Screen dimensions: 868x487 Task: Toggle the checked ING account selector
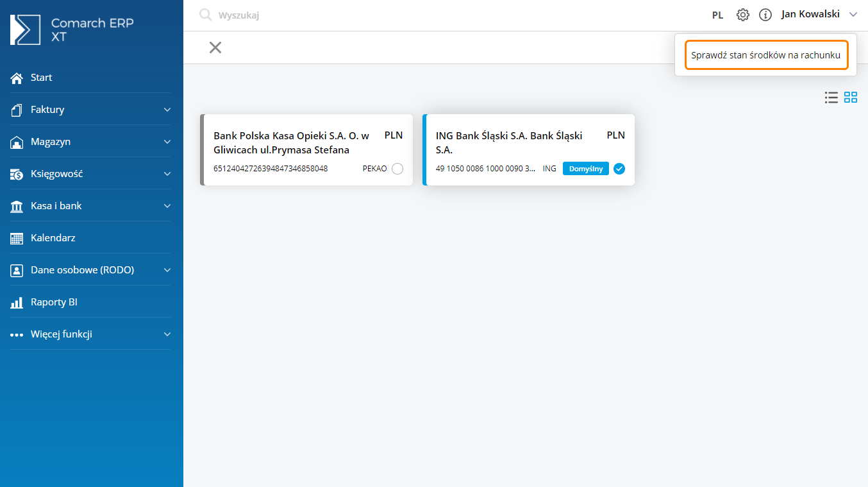619,169
